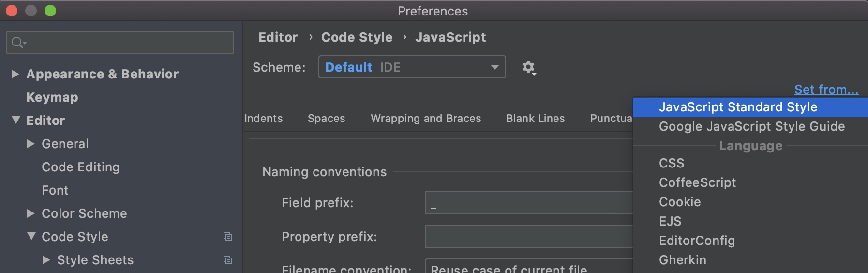Expand the Color Scheme node
This screenshot has height=273, width=868.
[31, 213]
